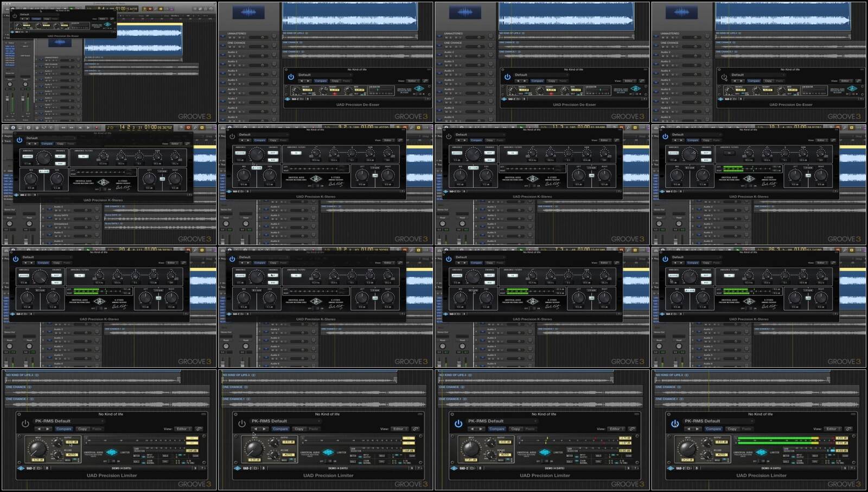Click Compare in De-Esser window, top row second frame
This screenshot has width=868, height=492.
pos(321,81)
